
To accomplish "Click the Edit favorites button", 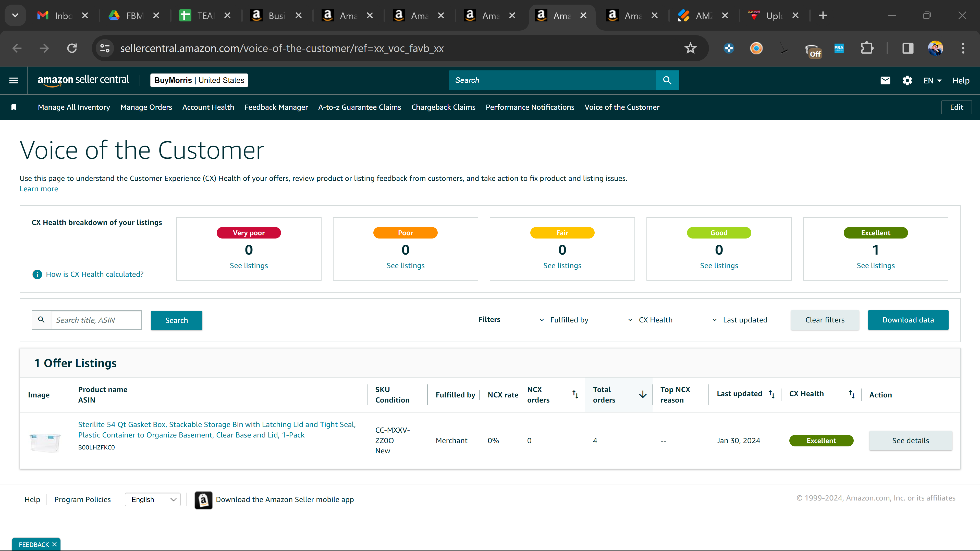I will pos(957,107).
